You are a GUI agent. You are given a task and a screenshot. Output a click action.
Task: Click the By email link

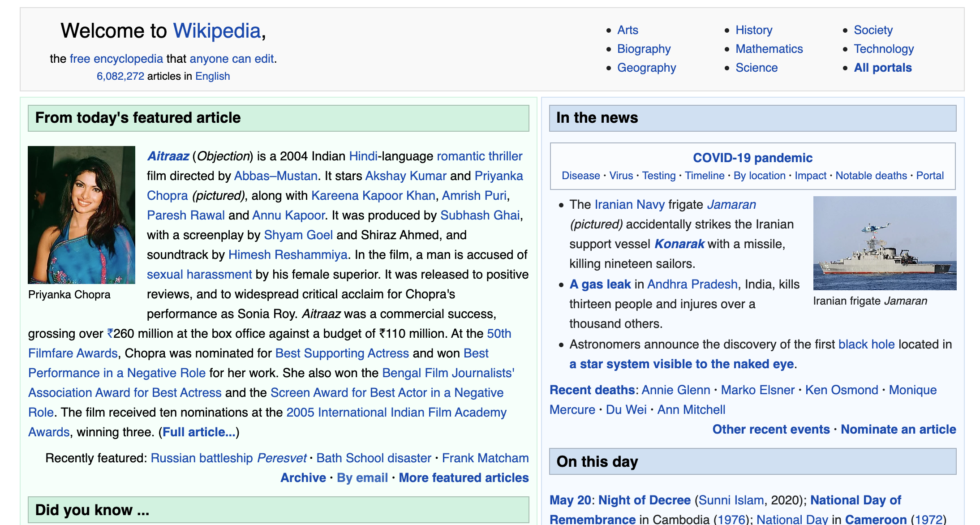click(362, 478)
